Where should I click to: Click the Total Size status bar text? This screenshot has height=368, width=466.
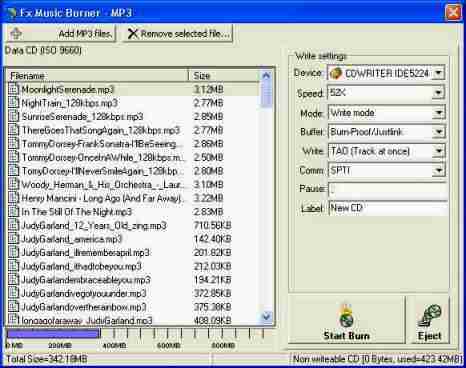(47, 359)
